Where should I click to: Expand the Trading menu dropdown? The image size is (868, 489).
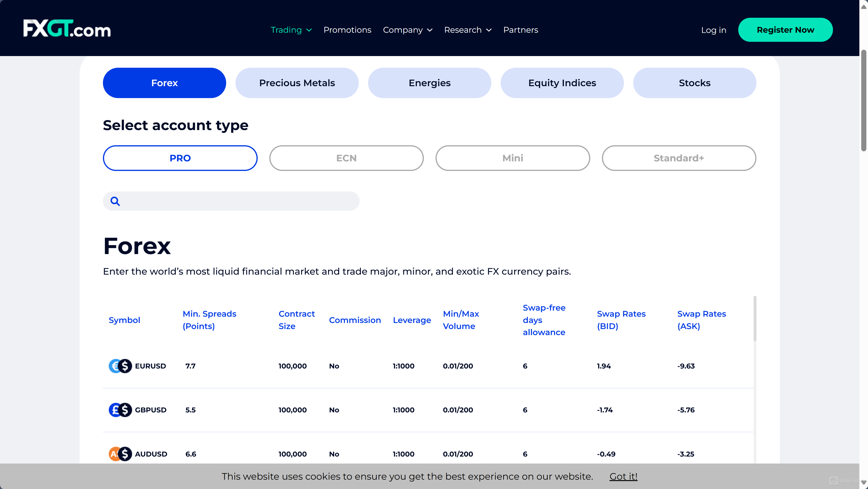pyautogui.click(x=291, y=30)
